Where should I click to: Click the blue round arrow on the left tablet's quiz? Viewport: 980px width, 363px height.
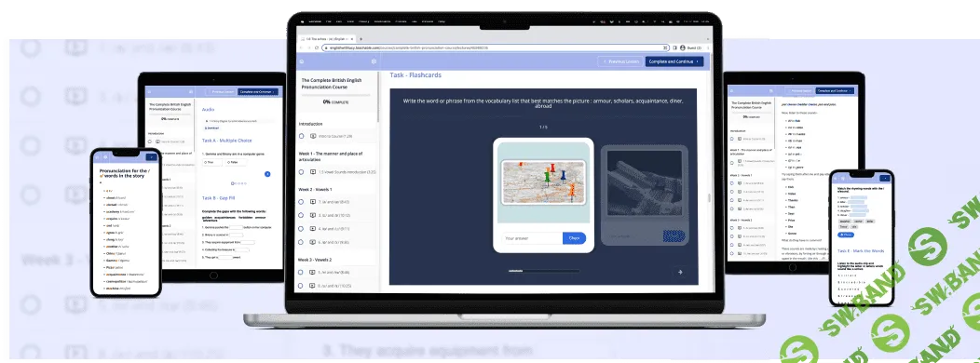pyautogui.click(x=267, y=174)
